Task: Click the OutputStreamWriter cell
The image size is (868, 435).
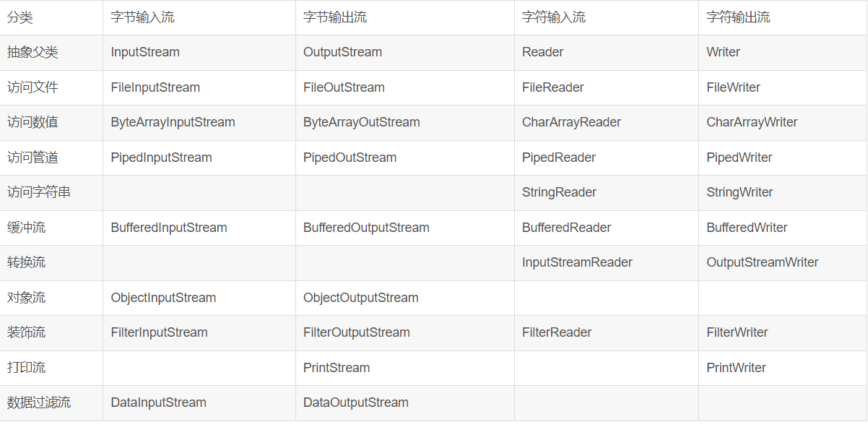Action: coord(783,262)
